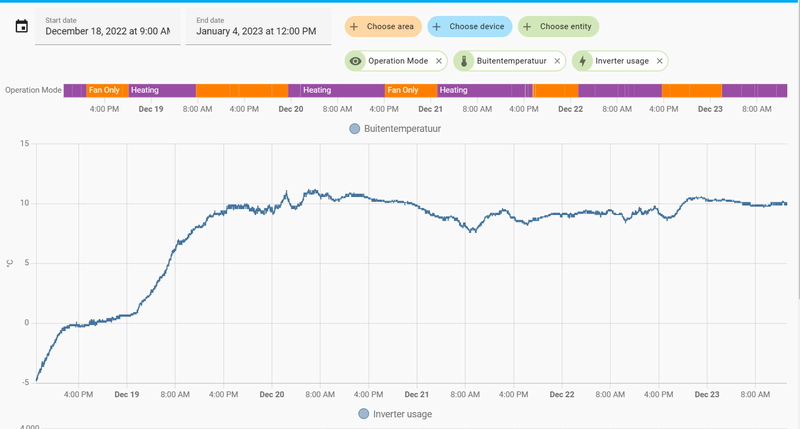Click the plus icon on Choose entity
This screenshot has height=429, width=800.
click(x=527, y=27)
